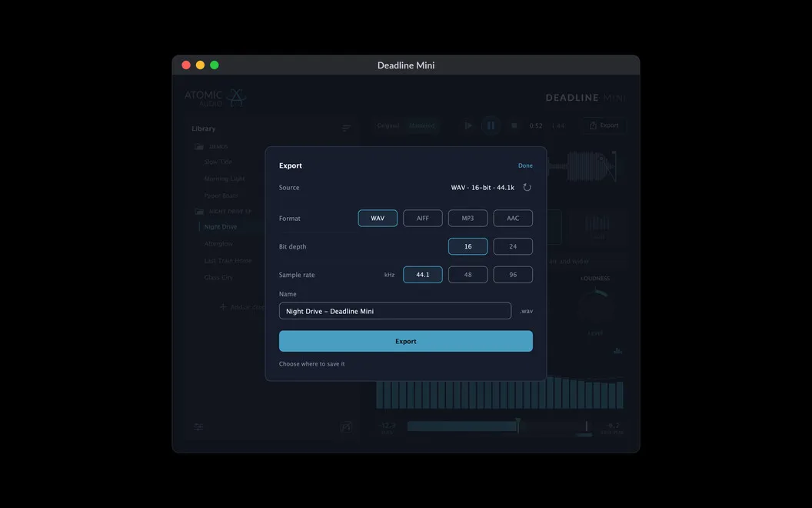This screenshot has height=508, width=812.
Task: Click the stop button in transport
Action: (514, 125)
